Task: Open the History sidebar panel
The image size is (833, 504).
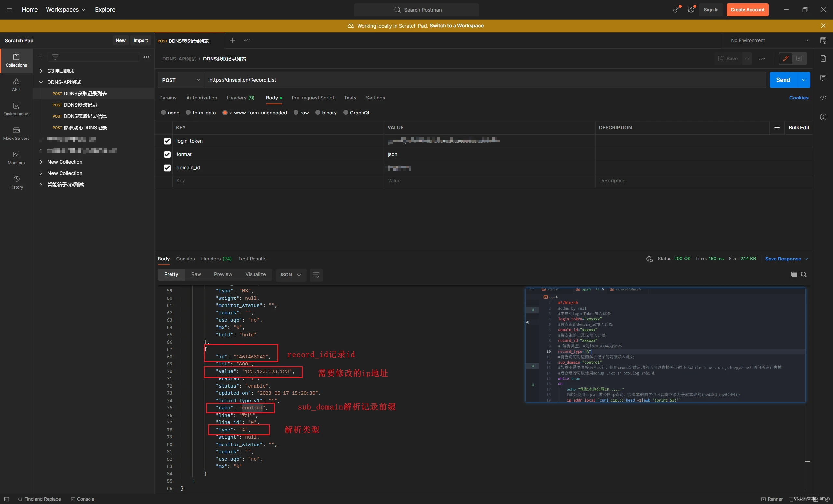Action: [16, 182]
